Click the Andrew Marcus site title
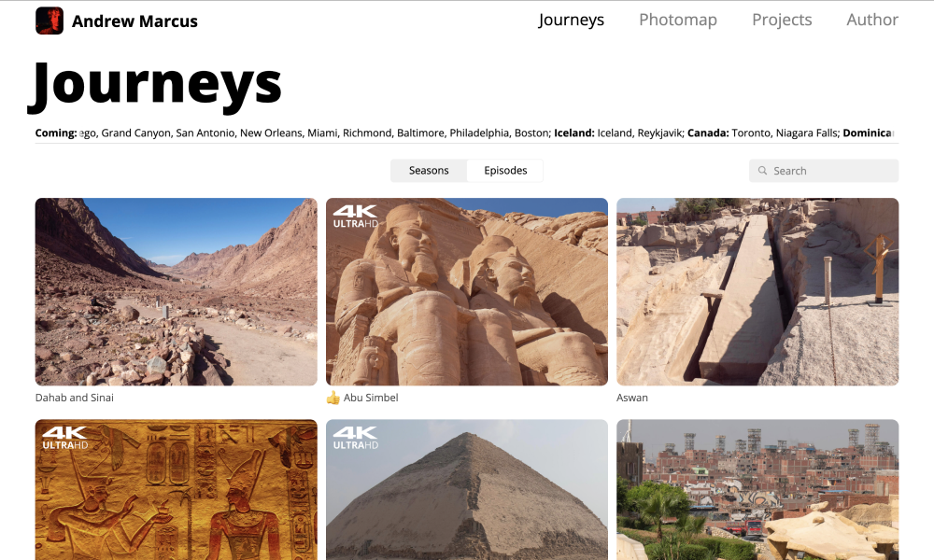The height and width of the screenshot is (560, 934). click(x=134, y=21)
